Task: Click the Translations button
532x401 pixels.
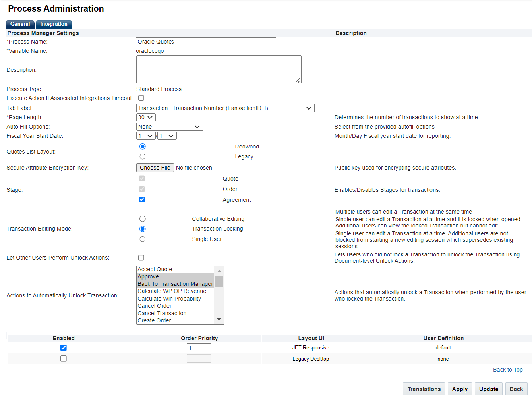Action: 424,389
